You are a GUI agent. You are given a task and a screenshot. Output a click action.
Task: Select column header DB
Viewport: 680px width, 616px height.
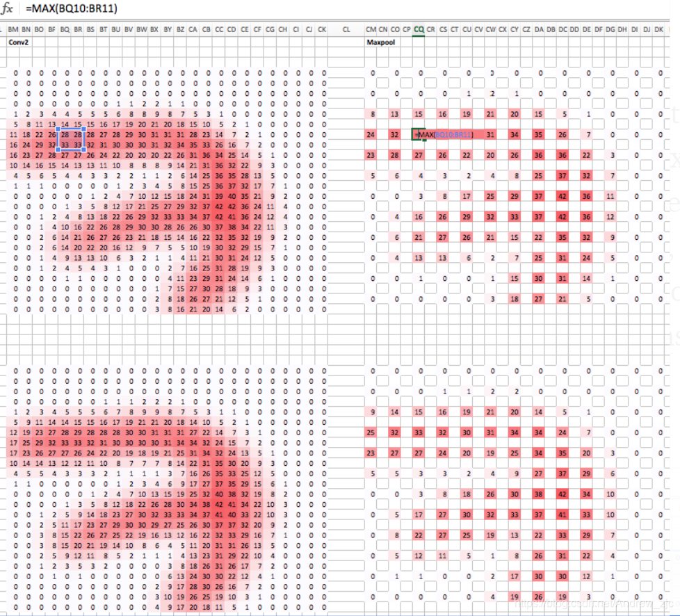pyautogui.click(x=551, y=29)
